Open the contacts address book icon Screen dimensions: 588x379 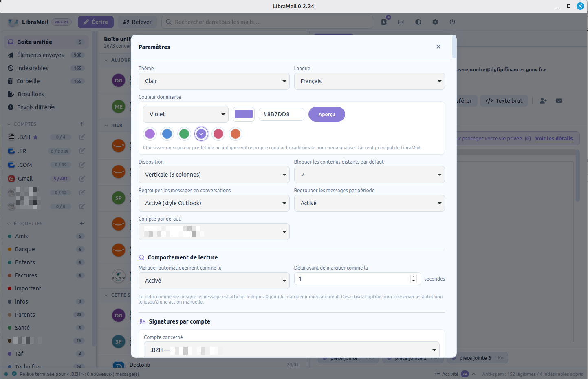click(x=384, y=22)
